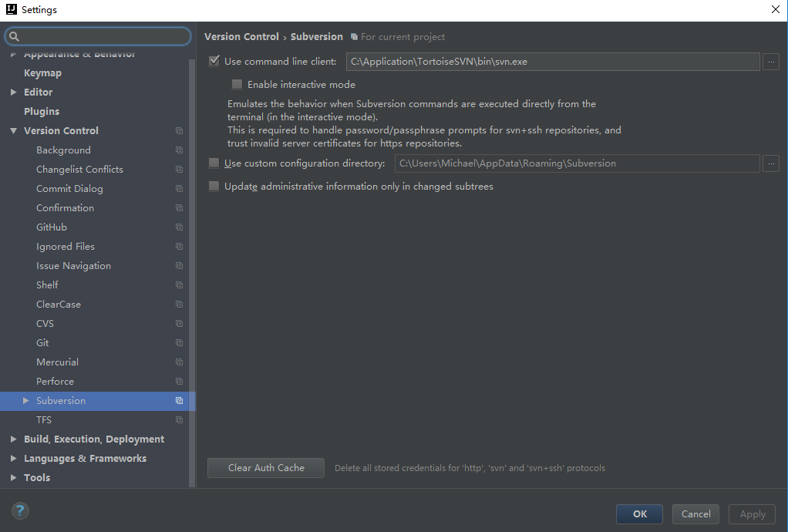Click browse button for custom configuration directory
Viewport: 788px width, 532px height.
(x=770, y=163)
